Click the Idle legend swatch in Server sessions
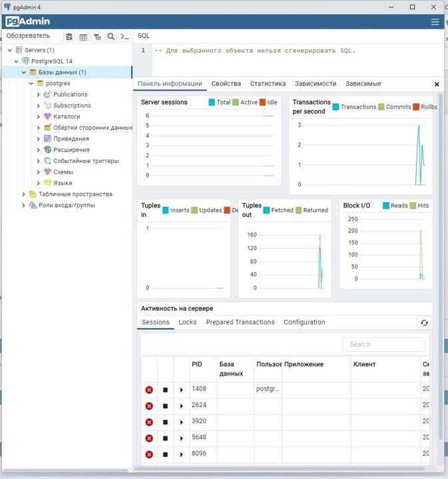This screenshot has height=479, width=448. pyautogui.click(x=262, y=102)
